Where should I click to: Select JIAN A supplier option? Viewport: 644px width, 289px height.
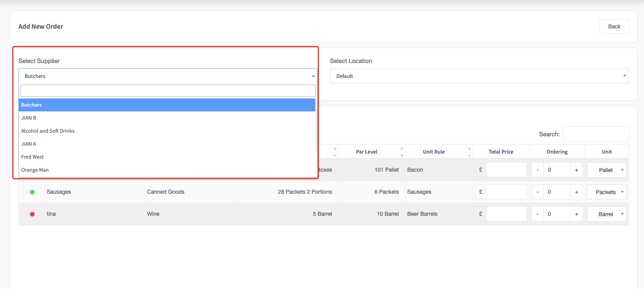coord(167,144)
